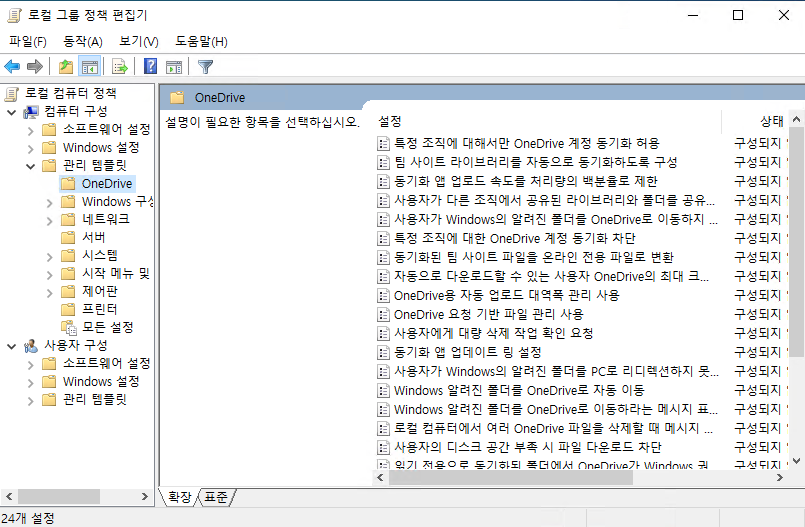
Task: Select 팀 사이트 라이브러리를 자동으로 동기화하도록 구성
Action: (535, 162)
